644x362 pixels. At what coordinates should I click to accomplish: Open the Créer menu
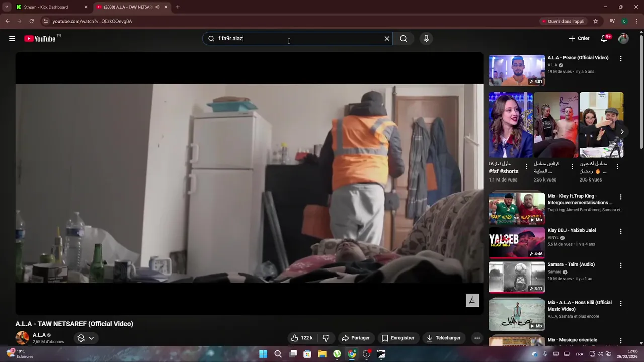(579, 39)
